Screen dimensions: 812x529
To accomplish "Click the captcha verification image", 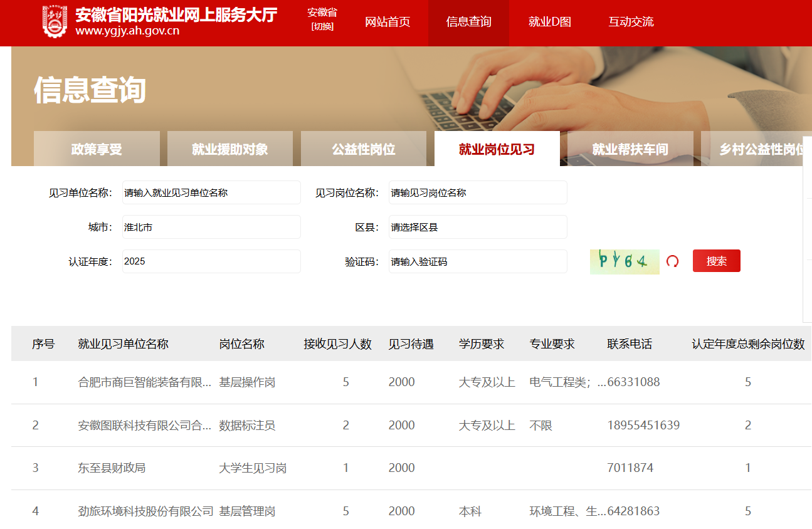I will pos(624,261).
